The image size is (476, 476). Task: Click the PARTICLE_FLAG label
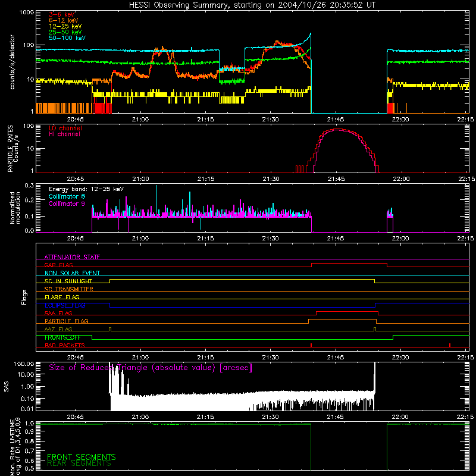(67, 321)
